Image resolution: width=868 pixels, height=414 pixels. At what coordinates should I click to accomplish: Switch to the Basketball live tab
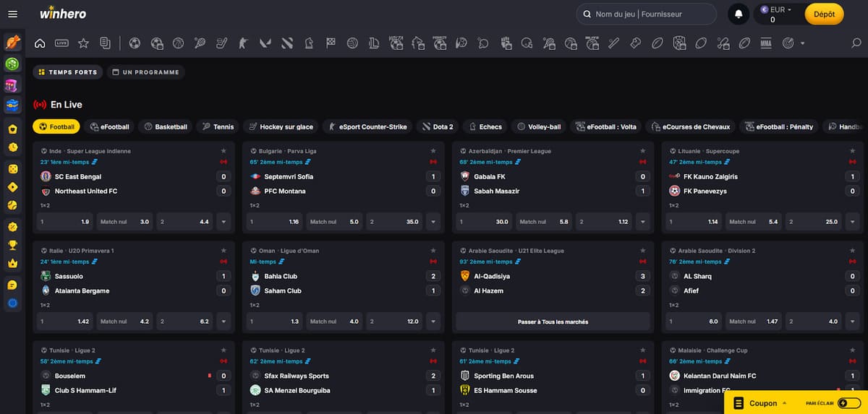(x=166, y=126)
